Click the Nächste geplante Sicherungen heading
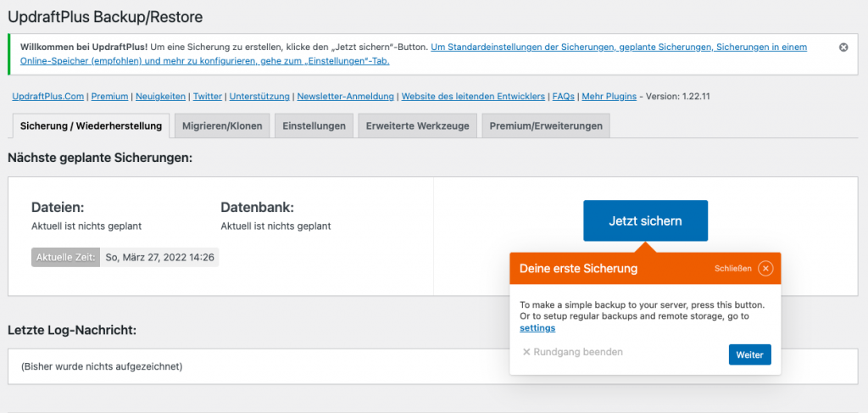 click(100, 158)
